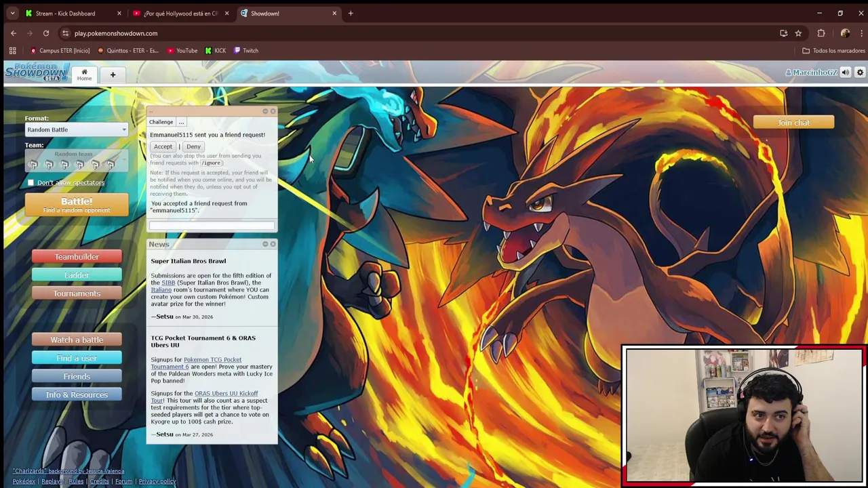Open the ... more options in PM window
This screenshot has width=868, height=488.
(x=181, y=122)
